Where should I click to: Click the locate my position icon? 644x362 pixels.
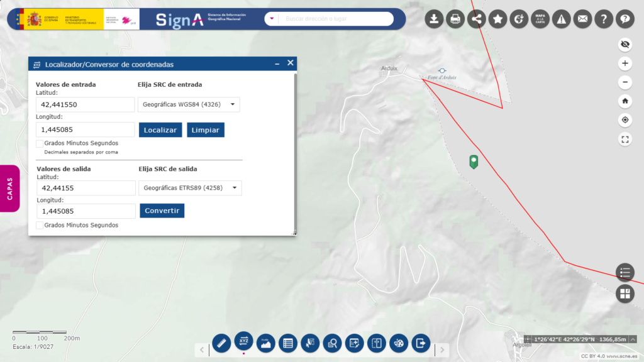pos(625,120)
